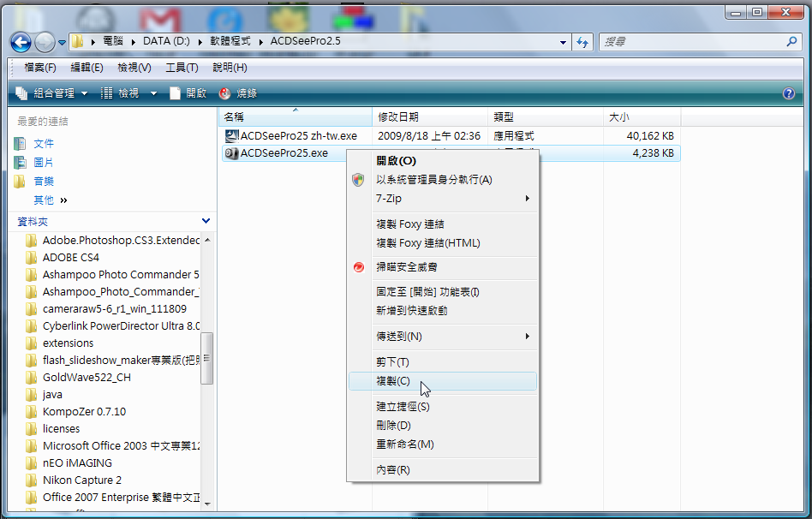Click the 音樂 music folder icon
The width and height of the screenshot is (812, 519).
point(20,182)
